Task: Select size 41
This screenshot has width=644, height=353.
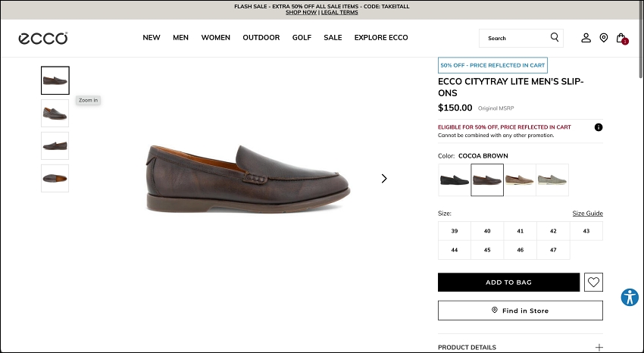Action: [x=521, y=231]
